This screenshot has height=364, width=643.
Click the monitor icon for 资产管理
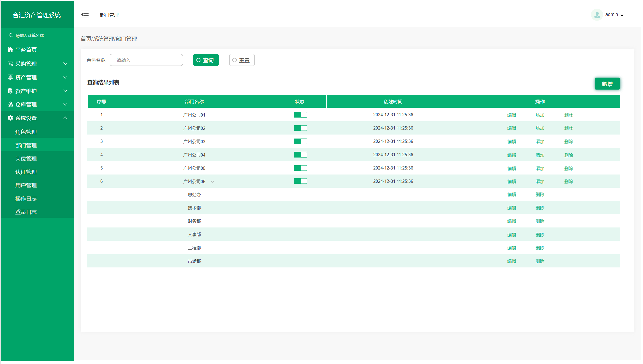pyautogui.click(x=10, y=77)
